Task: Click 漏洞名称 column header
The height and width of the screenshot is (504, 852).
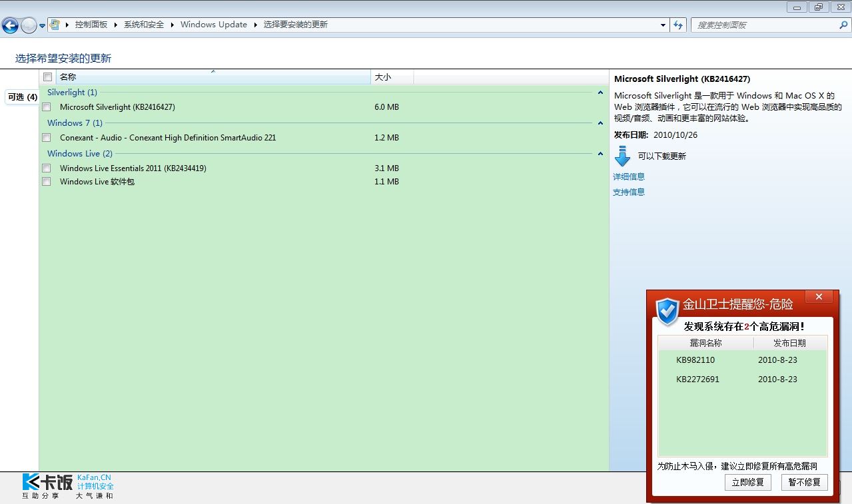Action: (x=705, y=344)
